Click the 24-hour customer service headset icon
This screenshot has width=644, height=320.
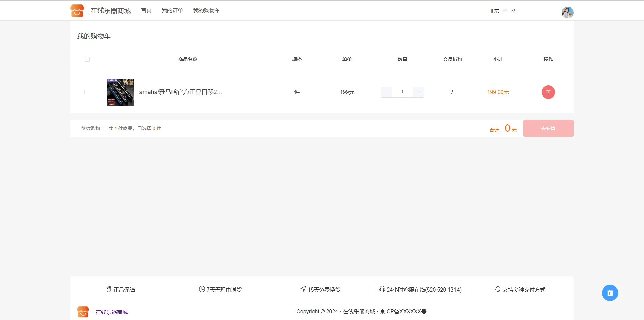click(382, 289)
